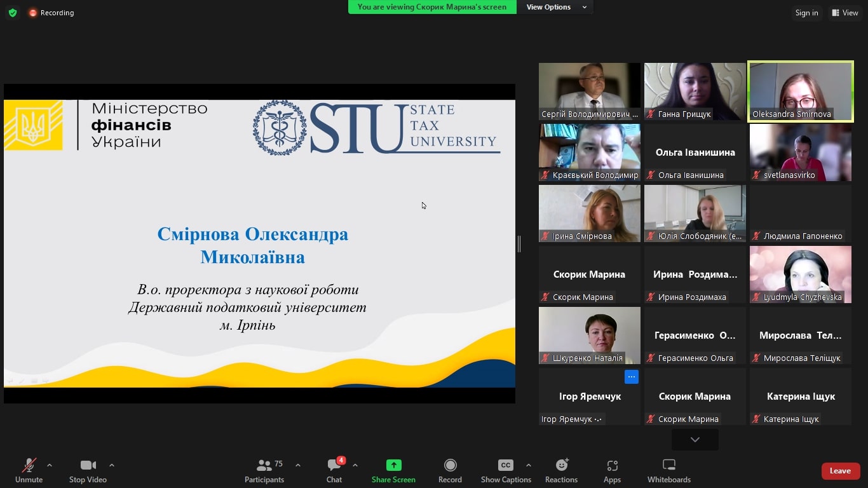This screenshot has width=868, height=488.
Task: Open the Reactions menu
Action: click(x=562, y=471)
